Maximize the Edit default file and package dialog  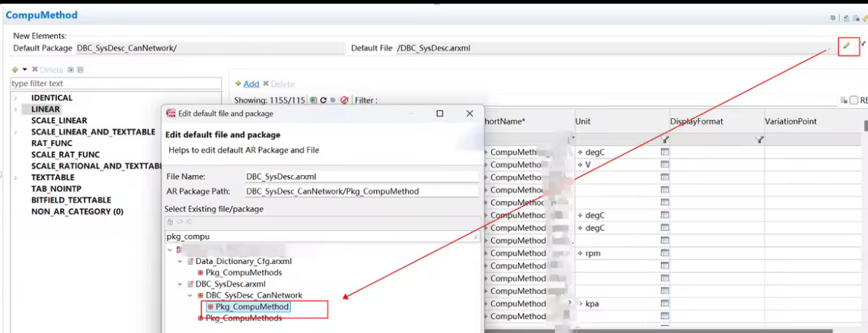point(439,113)
